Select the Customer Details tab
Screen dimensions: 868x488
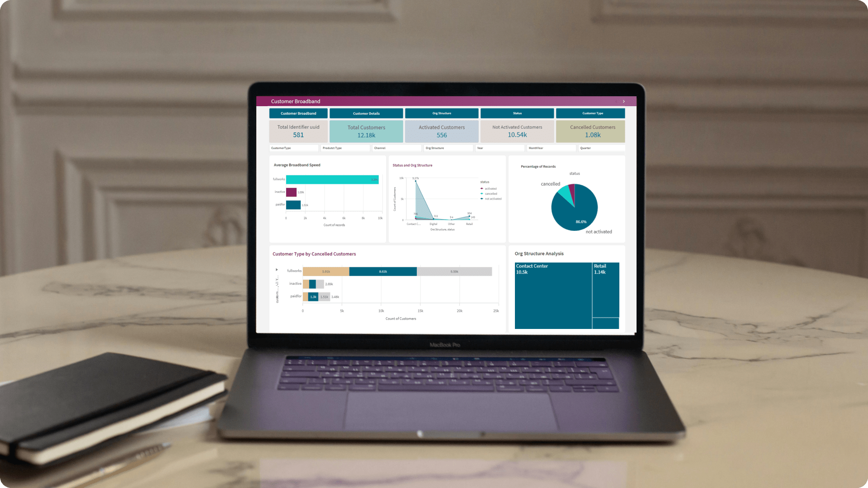(366, 113)
